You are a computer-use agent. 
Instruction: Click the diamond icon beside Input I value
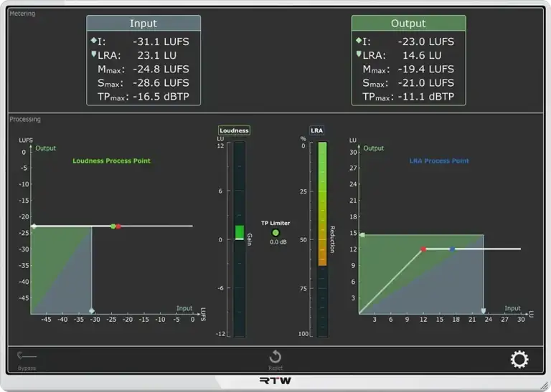[x=94, y=40]
